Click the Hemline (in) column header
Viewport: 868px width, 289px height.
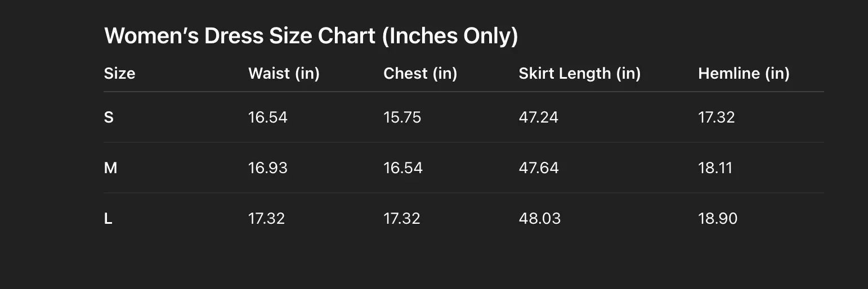tap(744, 74)
